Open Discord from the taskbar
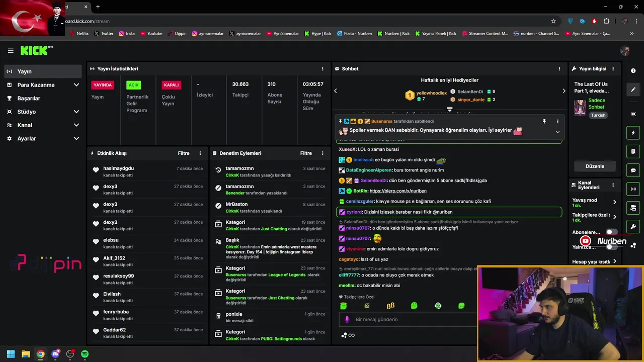644x362 pixels. tap(55, 354)
